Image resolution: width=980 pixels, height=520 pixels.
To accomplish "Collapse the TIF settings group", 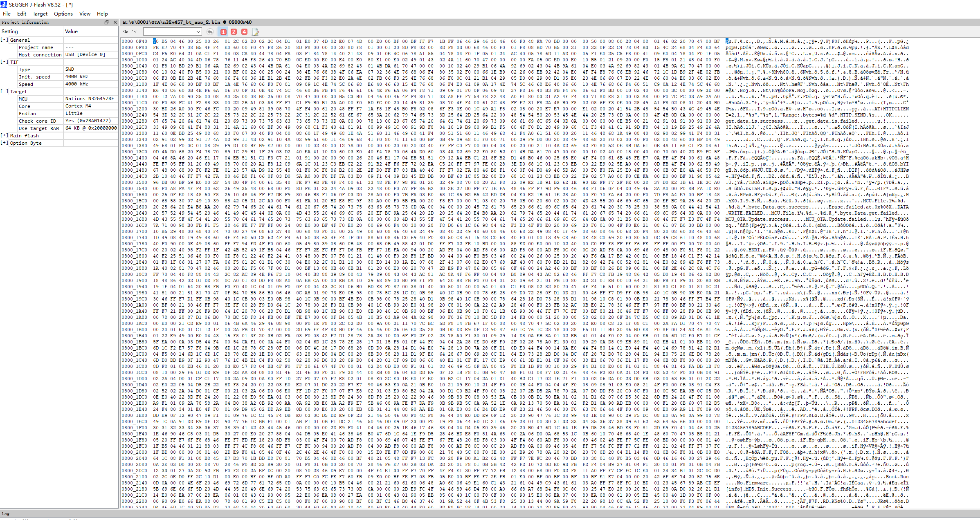I will (4, 62).
